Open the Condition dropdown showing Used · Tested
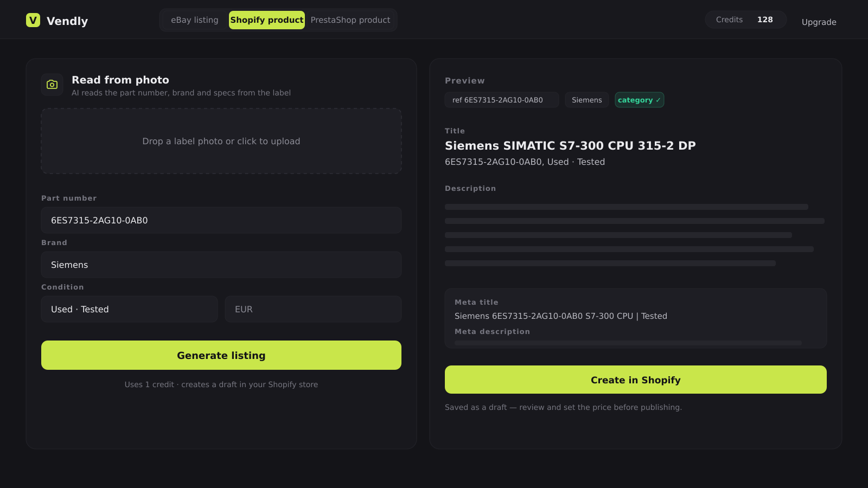868x488 pixels. pos(129,309)
